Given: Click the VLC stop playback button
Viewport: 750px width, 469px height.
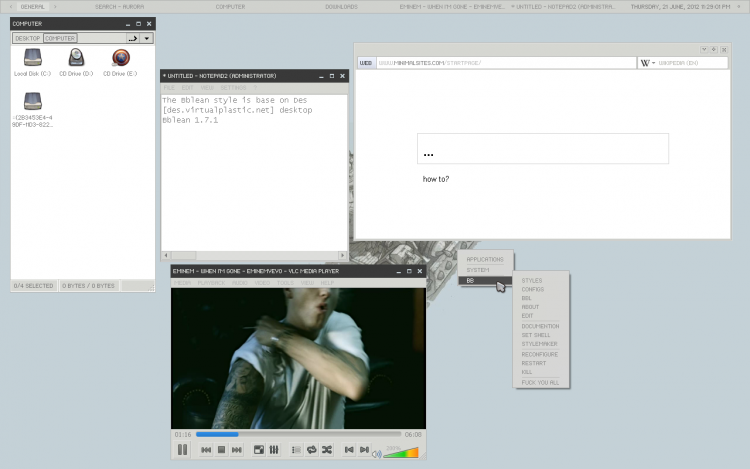Looking at the screenshot, I should tap(221, 450).
